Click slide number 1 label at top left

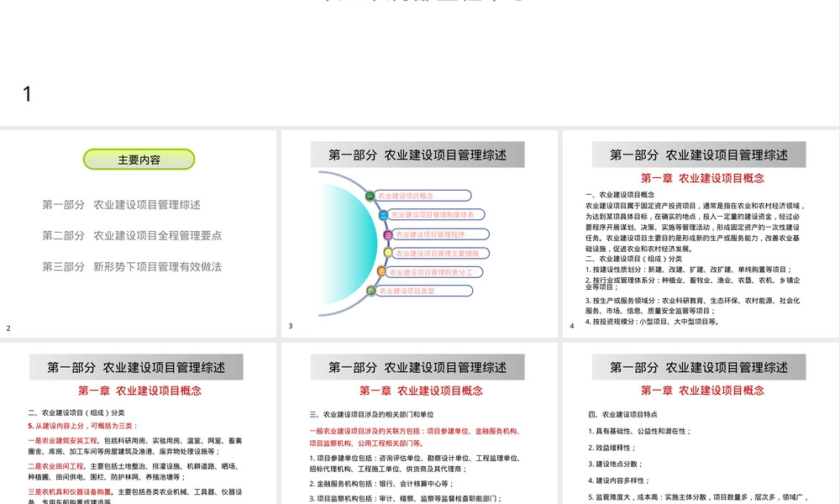[28, 94]
